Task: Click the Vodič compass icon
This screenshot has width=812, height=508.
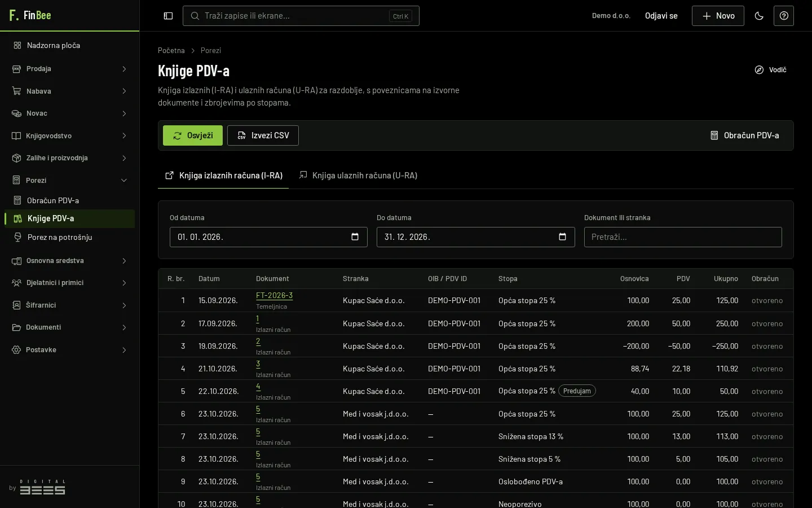Action: coord(759,70)
